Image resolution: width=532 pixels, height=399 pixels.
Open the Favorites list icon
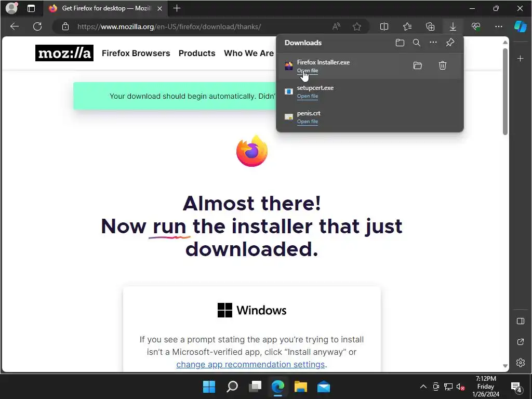coord(407,26)
